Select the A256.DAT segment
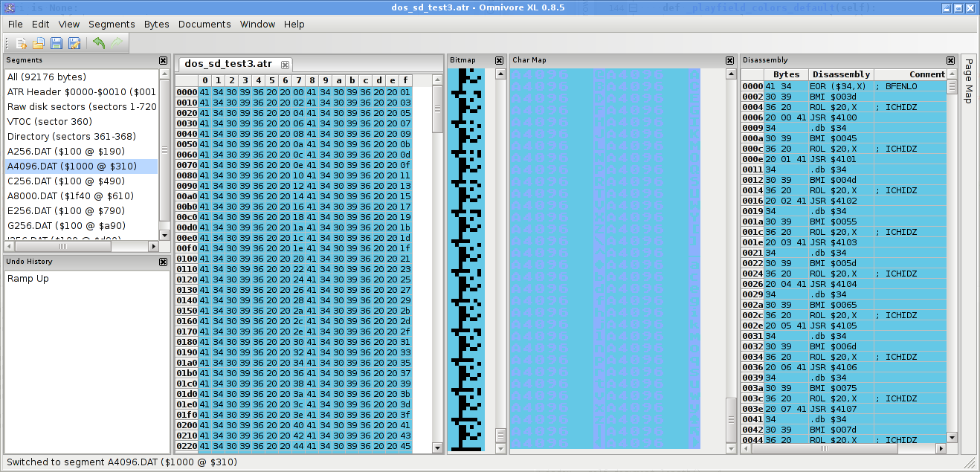The height and width of the screenshot is (472, 980). pos(82,151)
